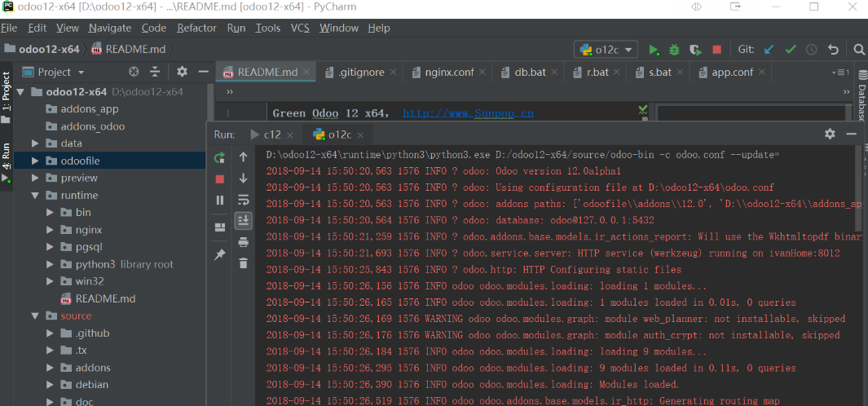The height and width of the screenshot is (406, 868).
Task: Close the o12c run tab
Action: 360,135
